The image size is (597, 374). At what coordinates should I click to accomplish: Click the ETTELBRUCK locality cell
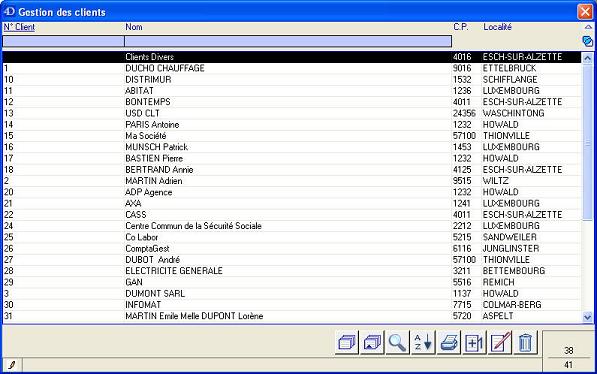coord(509,68)
